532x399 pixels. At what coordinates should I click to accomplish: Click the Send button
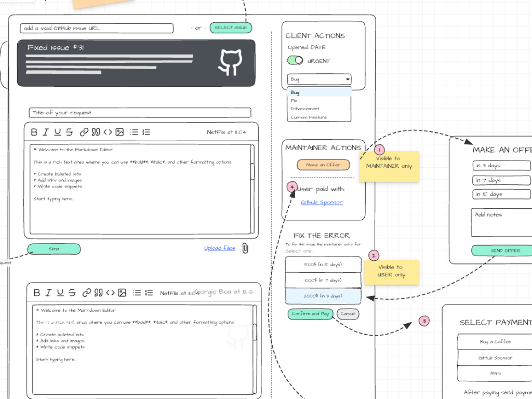tap(54, 249)
